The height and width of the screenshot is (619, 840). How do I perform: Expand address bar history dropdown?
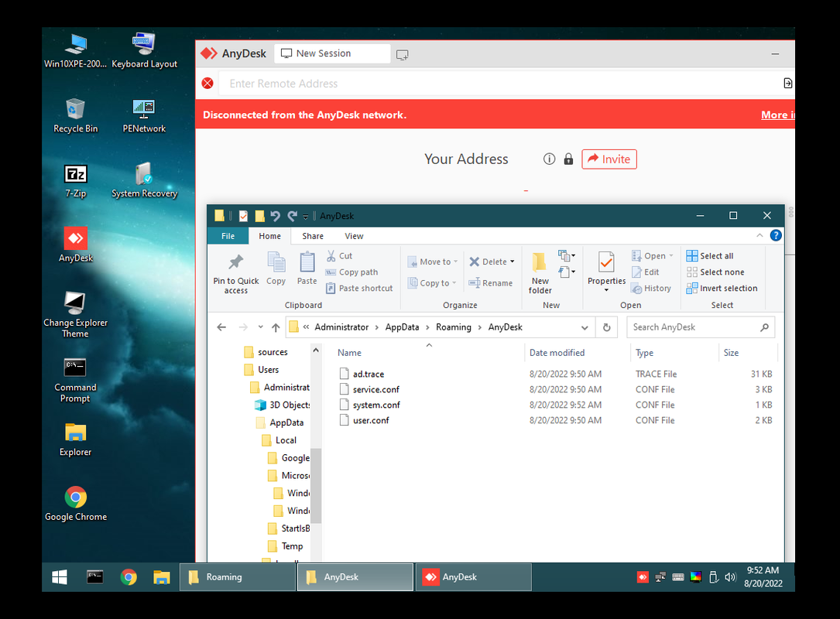pyautogui.click(x=585, y=327)
